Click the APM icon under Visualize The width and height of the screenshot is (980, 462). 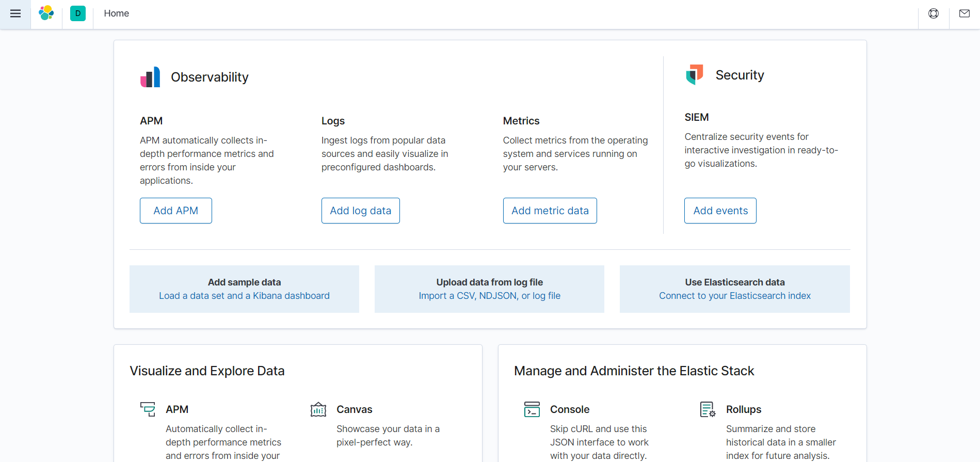click(148, 409)
